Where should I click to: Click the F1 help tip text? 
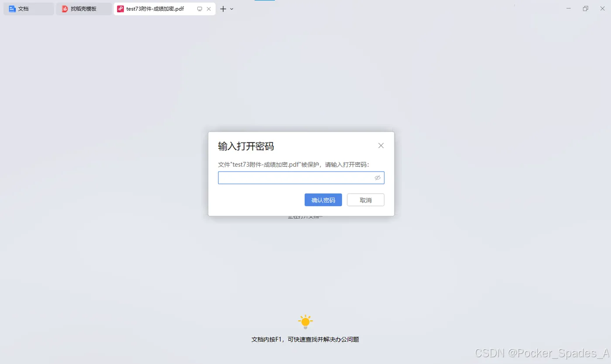point(305,340)
